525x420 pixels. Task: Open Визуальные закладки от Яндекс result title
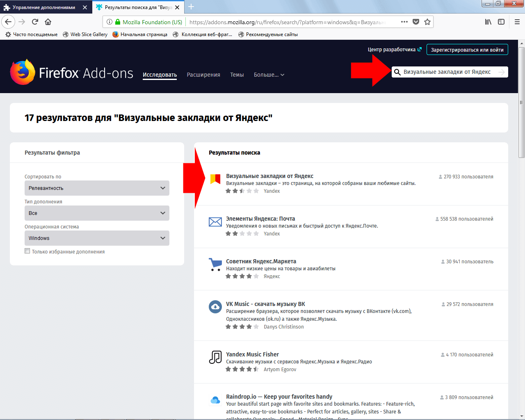(269, 176)
